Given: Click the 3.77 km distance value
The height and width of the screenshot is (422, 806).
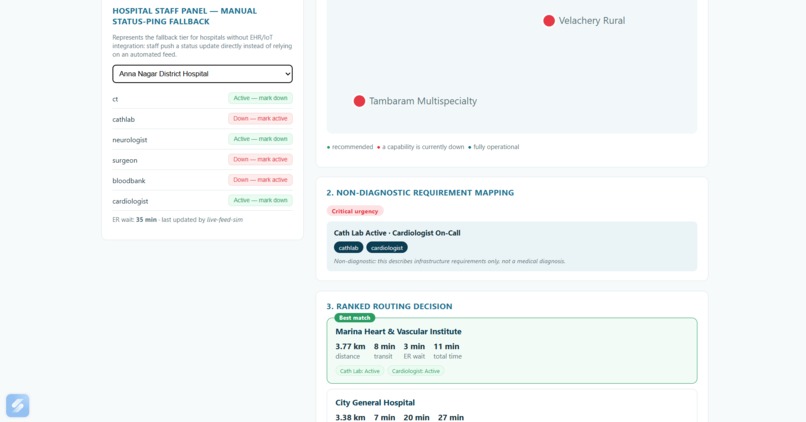Looking at the screenshot, I should (351, 346).
